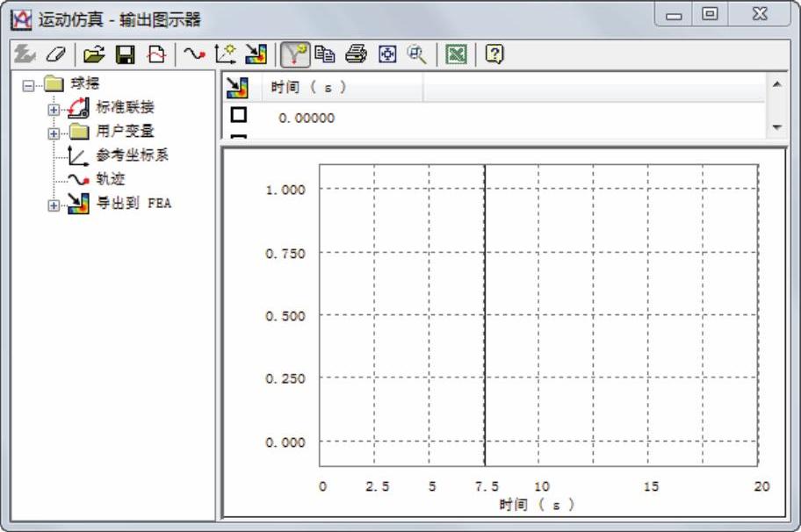Image resolution: width=801 pixels, height=532 pixels.
Task: Click the greyed run-analysis lightning icon
Action: pos(24,54)
